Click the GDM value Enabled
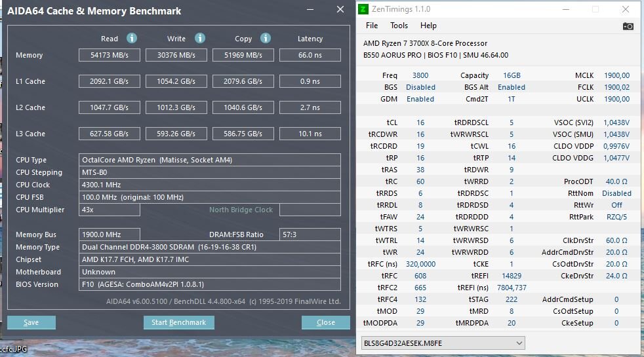The width and height of the screenshot is (644, 357). click(420, 99)
